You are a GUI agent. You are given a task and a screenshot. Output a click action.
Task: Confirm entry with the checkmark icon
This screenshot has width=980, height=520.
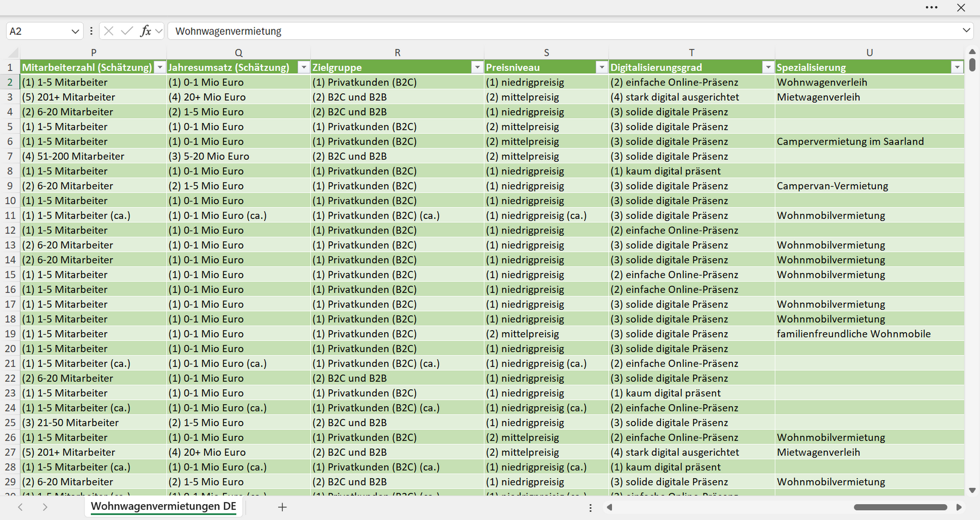point(127,31)
